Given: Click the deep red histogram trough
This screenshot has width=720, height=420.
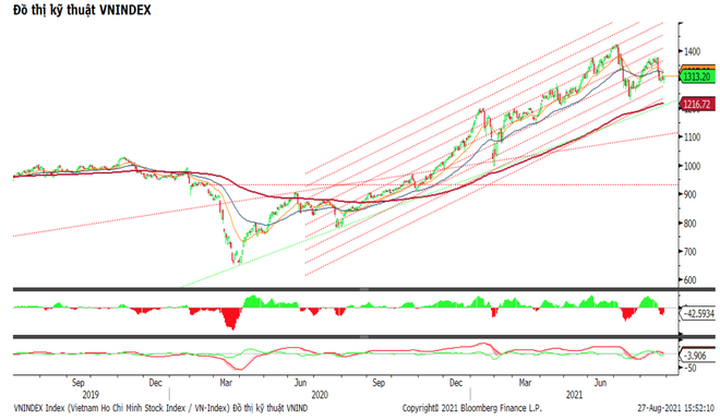Looking at the screenshot, I should click(232, 322).
